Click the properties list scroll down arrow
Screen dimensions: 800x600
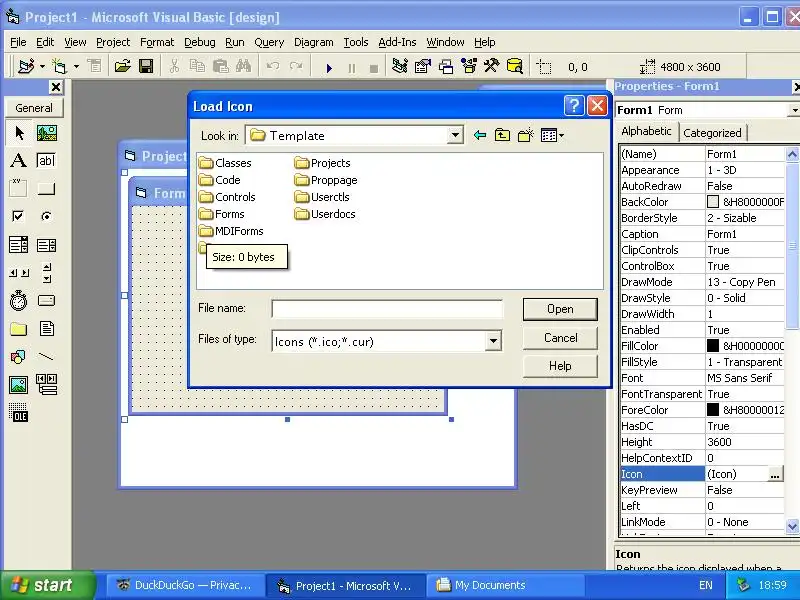coord(792,526)
